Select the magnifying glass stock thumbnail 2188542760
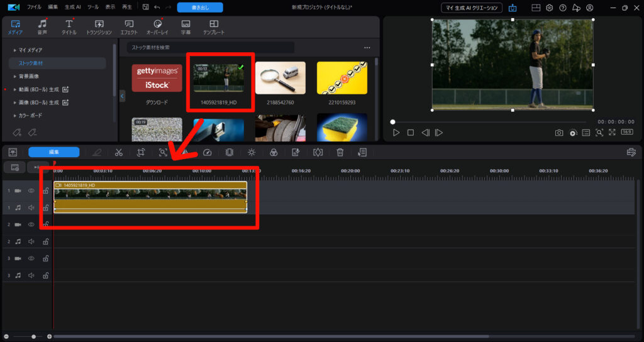The width and height of the screenshot is (644, 342). click(280, 78)
